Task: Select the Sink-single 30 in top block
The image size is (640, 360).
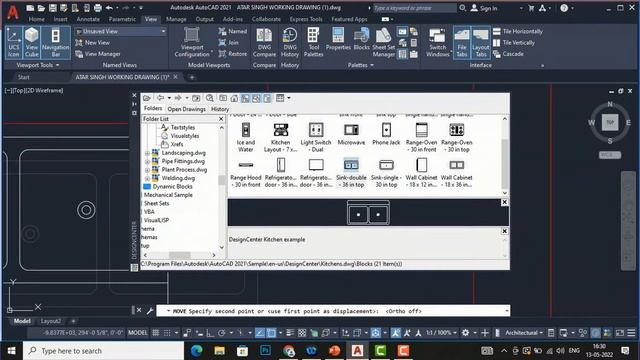Action: coord(386,173)
